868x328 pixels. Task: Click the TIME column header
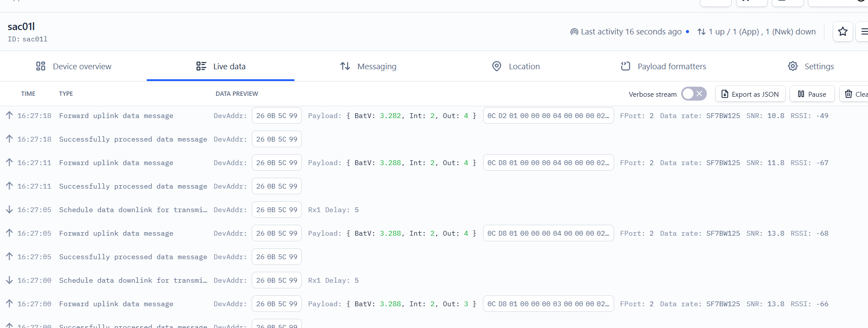28,94
